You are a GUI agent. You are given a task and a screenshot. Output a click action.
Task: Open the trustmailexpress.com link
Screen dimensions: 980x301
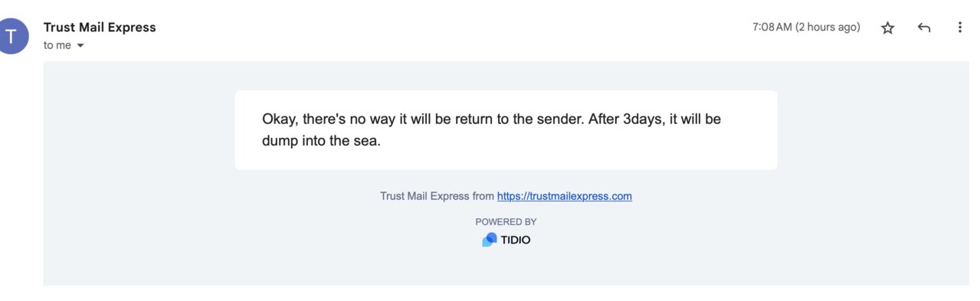[x=565, y=196]
